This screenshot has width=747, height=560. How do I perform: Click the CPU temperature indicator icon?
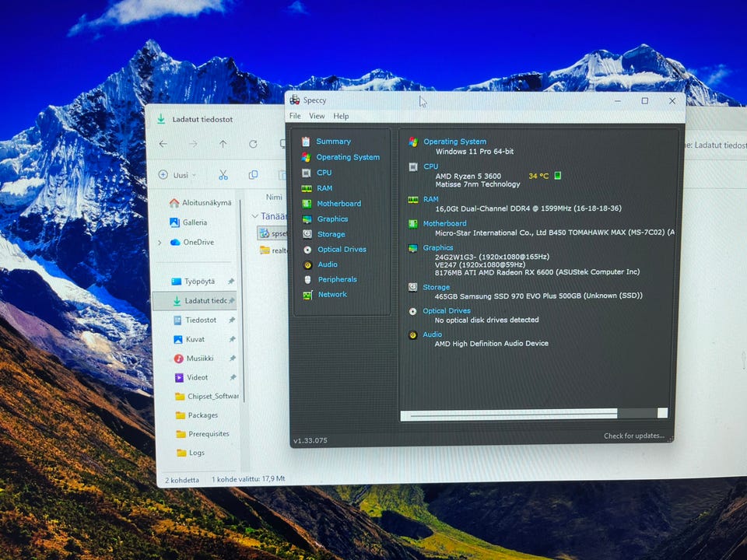pyautogui.click(x=557, y=176)
